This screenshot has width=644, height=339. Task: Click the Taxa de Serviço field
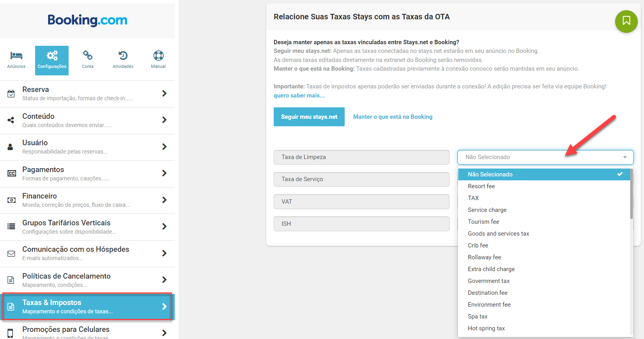(362, 179)
